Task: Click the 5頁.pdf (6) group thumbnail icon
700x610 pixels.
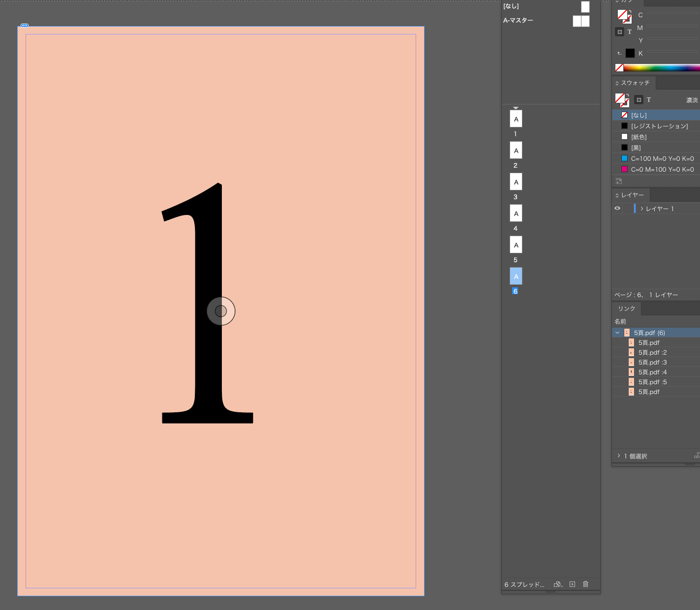Action: (627, 333)
